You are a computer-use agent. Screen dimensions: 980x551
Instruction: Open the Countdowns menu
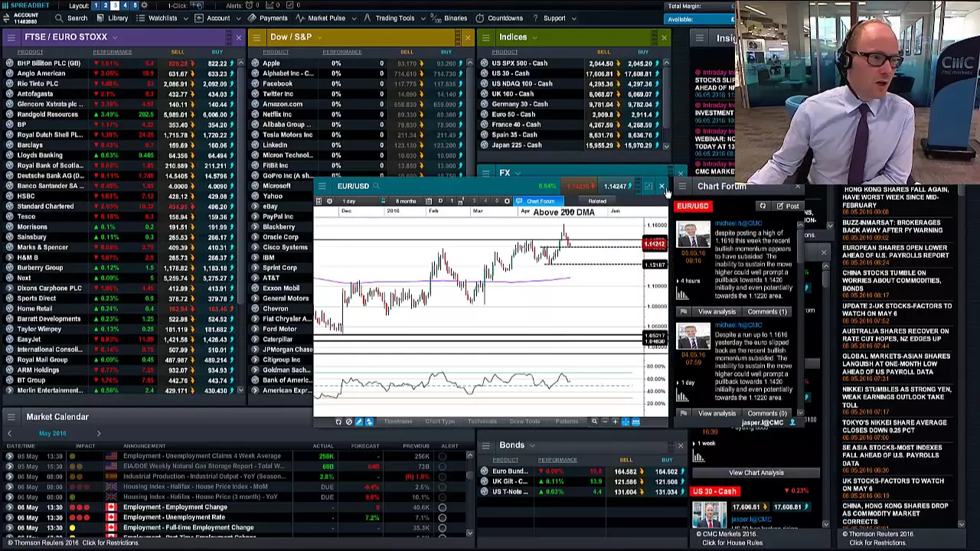(499, 18)
